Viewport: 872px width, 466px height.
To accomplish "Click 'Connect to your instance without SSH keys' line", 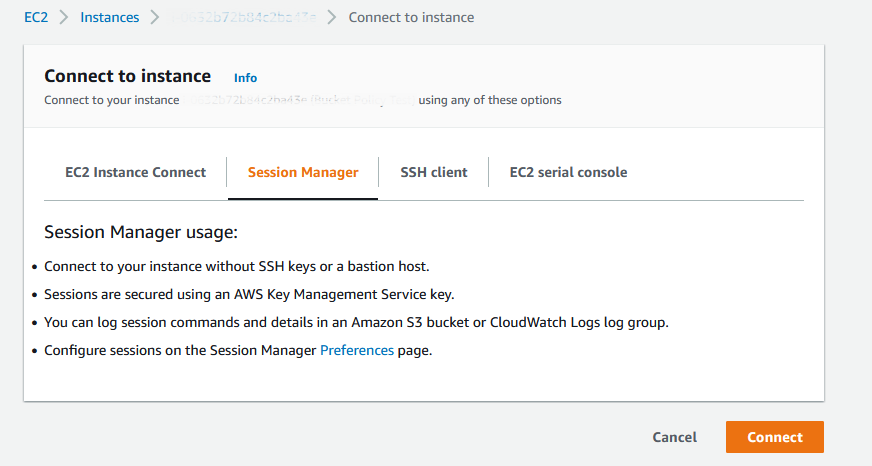I will (x=237, y=266).
